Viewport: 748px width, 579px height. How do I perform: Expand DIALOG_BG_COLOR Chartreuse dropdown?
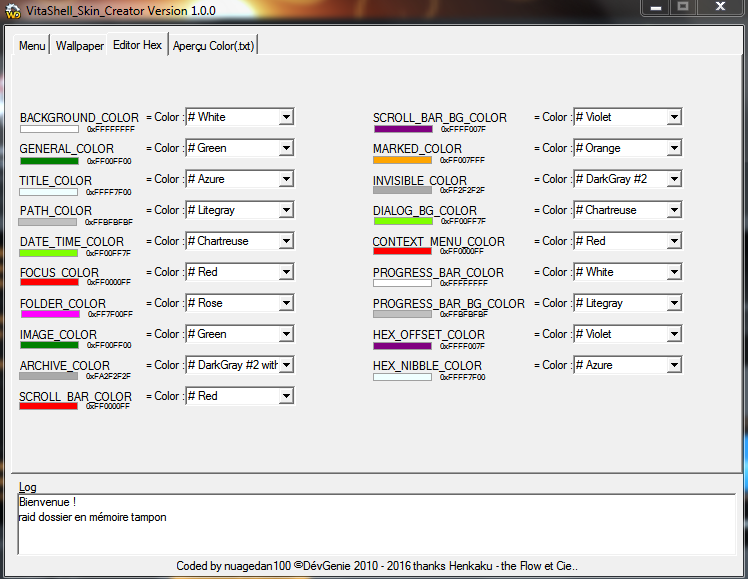point(674,210)
